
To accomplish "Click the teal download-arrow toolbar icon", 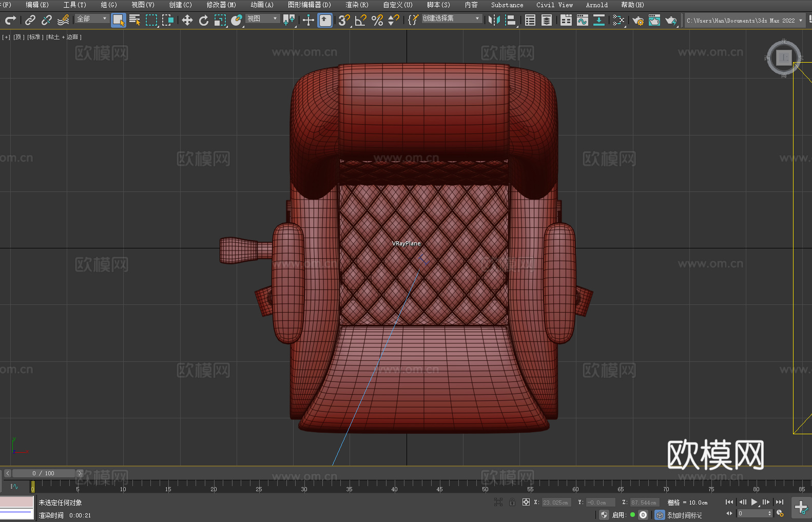I will pos(599,20).
